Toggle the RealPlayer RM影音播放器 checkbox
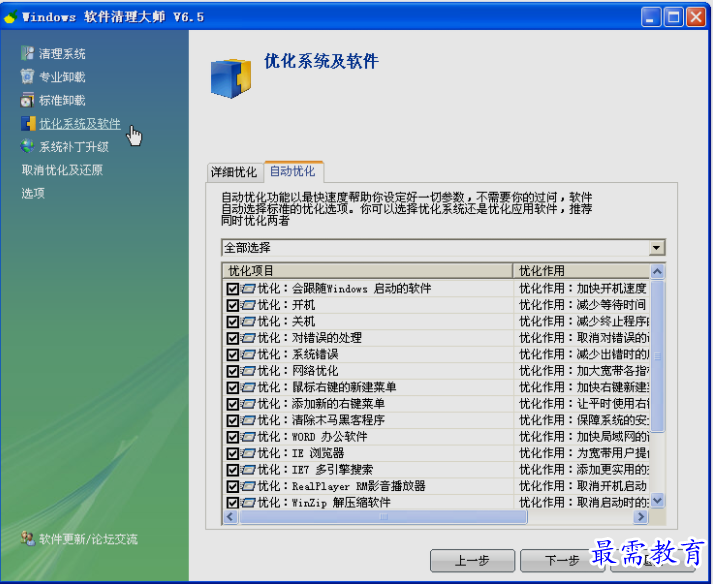The height and width of the screenshot is (584, 713). 232,486
